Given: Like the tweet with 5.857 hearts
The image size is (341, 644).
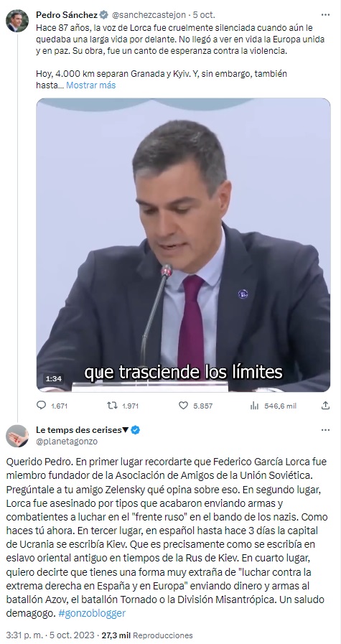Looking at the screenshot, I should point(183,406).
